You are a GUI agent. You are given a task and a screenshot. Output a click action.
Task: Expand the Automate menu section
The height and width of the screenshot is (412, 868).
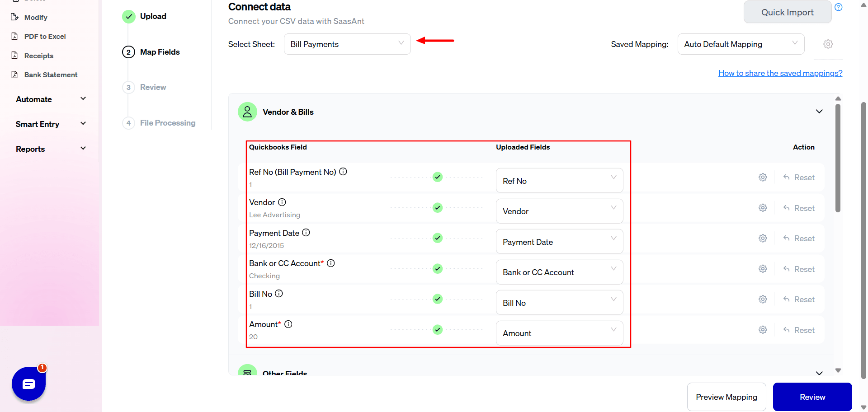coord(51,99)
